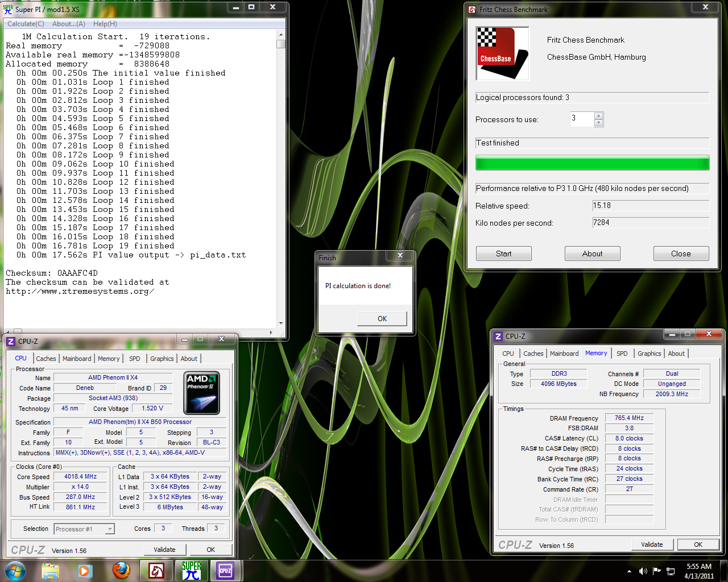Click the Relative speed value 15.18

[651, 206]
